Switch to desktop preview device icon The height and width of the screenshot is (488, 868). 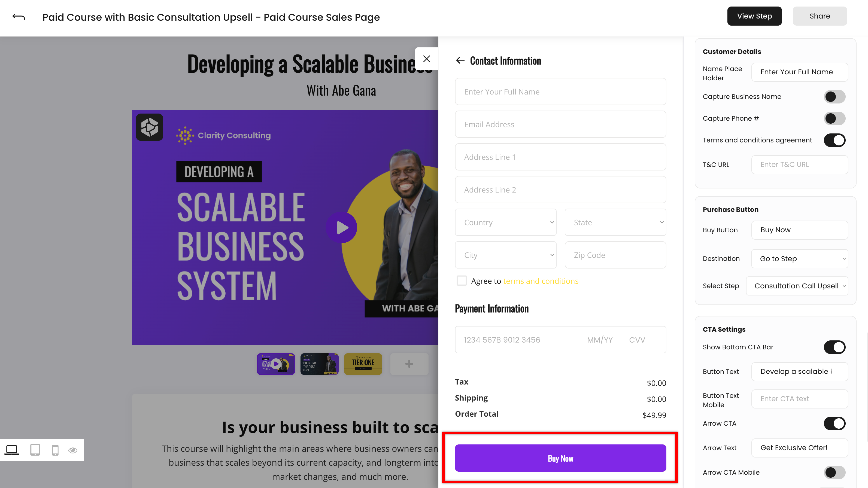(x=12, y=450)
